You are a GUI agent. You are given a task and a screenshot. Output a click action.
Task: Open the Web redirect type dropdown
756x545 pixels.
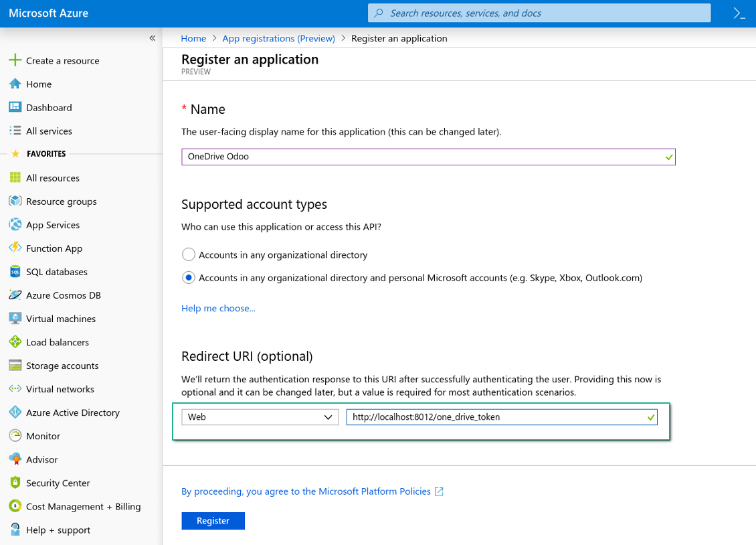260,417
